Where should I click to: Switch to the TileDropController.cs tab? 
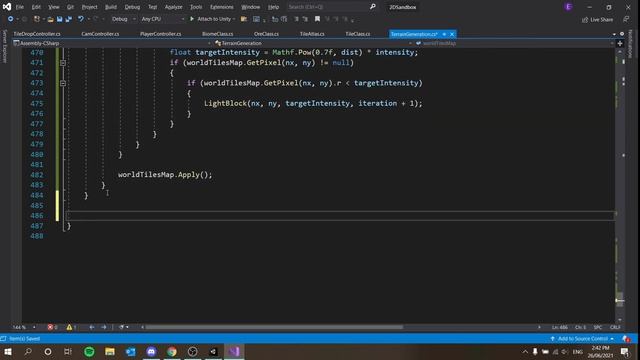pos(37,34)
